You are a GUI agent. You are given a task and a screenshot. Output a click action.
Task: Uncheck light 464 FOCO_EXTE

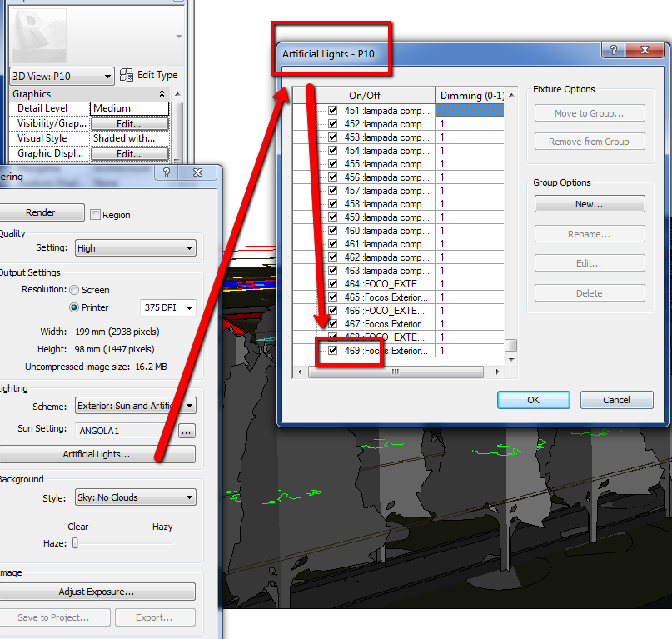332,283
